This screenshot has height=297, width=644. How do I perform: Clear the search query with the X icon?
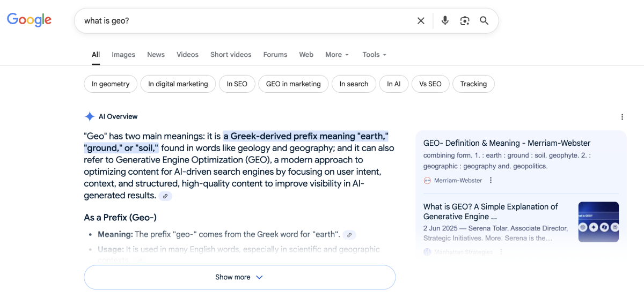421,21
